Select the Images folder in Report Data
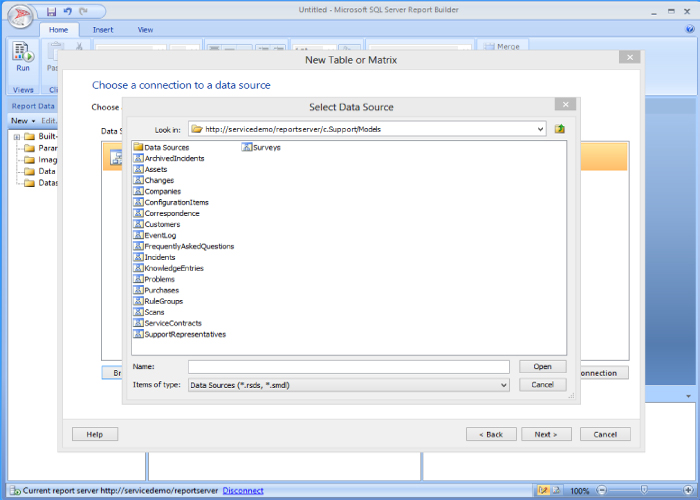 coord(41,160)
